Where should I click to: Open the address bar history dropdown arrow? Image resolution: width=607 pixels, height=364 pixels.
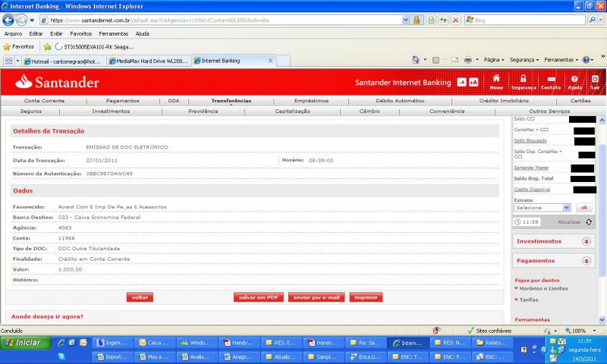pyautogui.click(x=405, y=20)
